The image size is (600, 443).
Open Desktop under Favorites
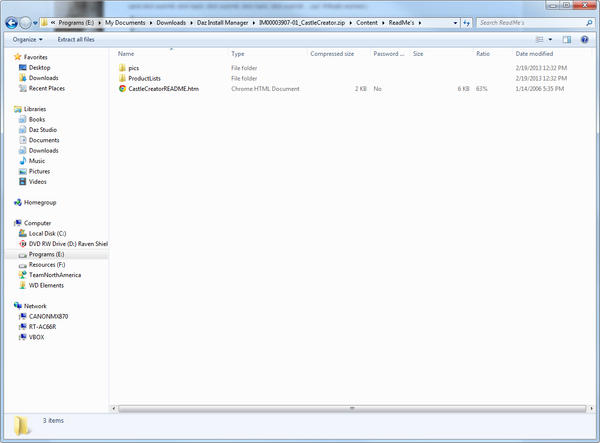pyautogui.click(x=39, y=68)
